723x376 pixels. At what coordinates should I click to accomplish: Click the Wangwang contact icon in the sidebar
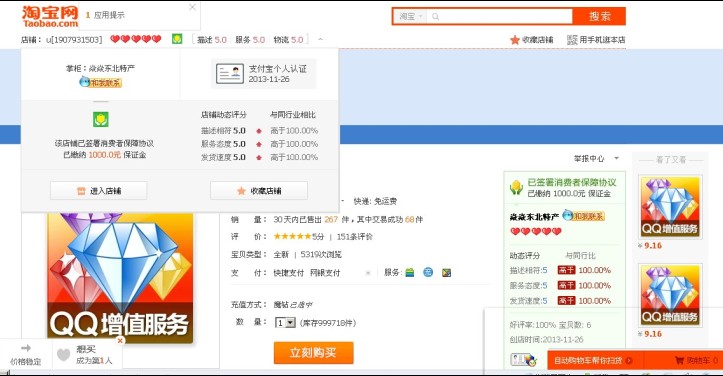pyautogui.click(x=583, y=216)
